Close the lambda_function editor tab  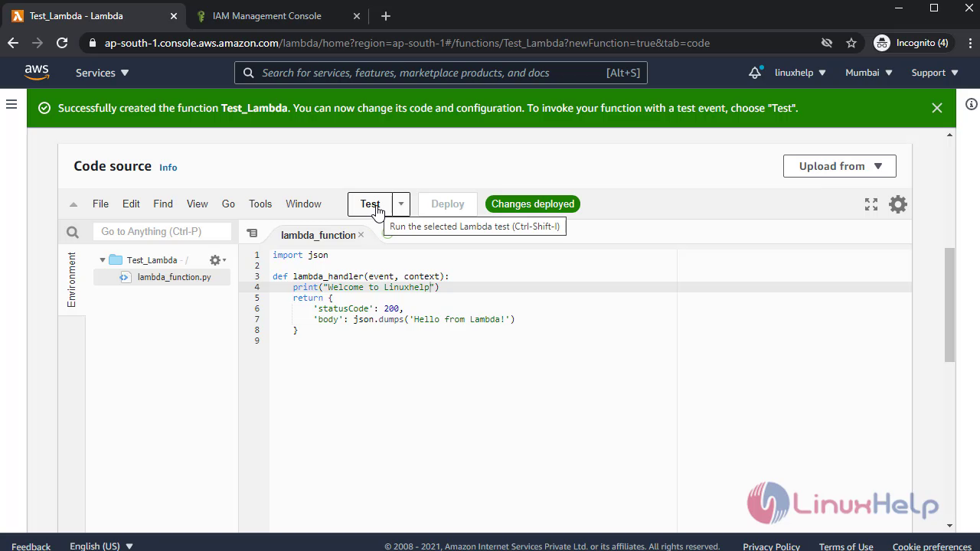(x=361, y=234)
